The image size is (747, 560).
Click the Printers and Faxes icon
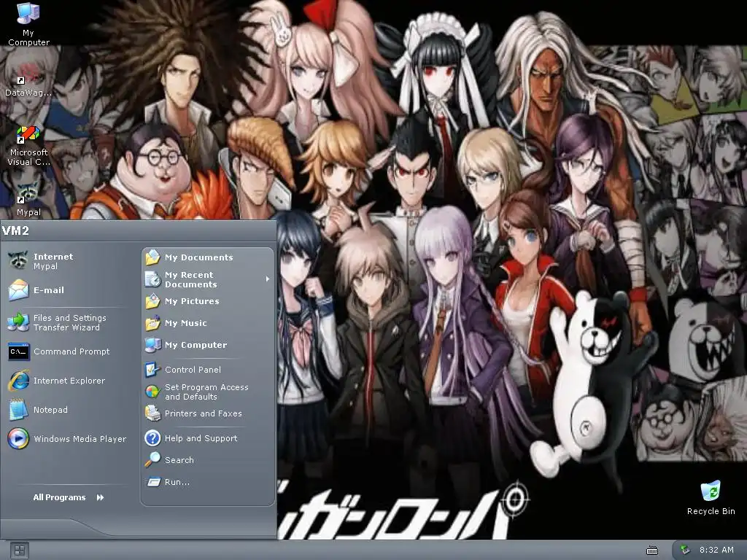tap(153, 413)
